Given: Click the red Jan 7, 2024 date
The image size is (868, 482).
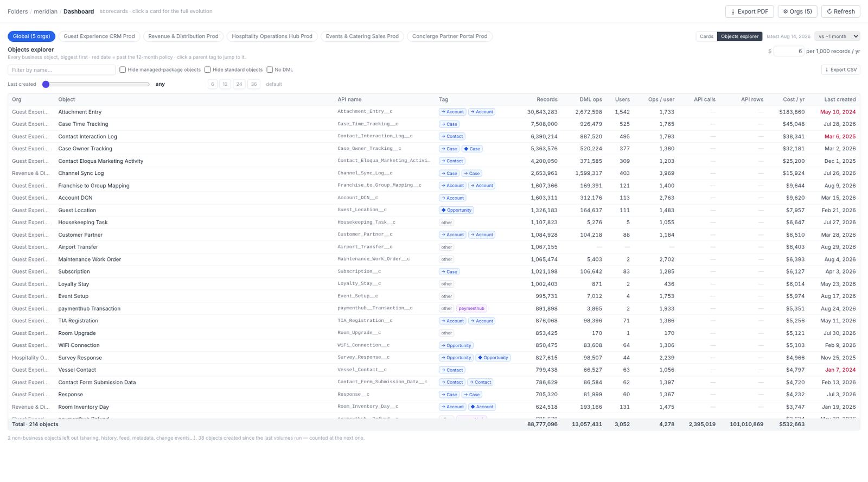Looking at the screenshot, I should tap(840, 370).
